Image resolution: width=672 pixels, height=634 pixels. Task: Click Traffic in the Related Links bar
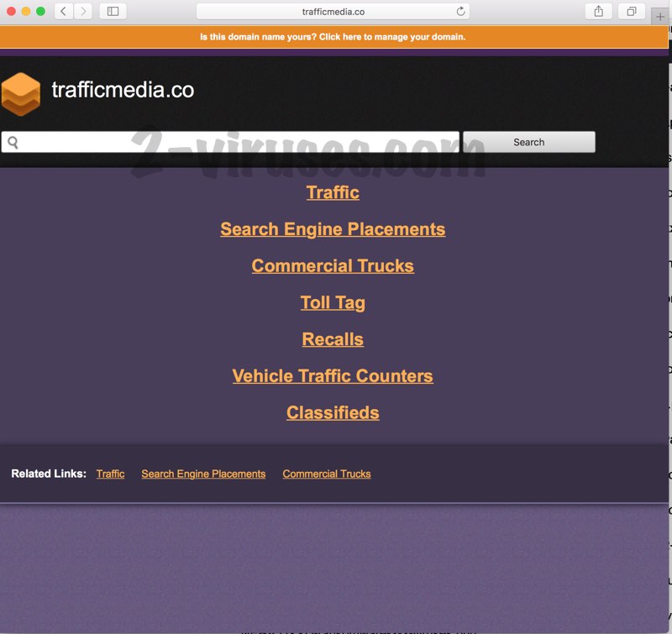click(x=110, y=474)
